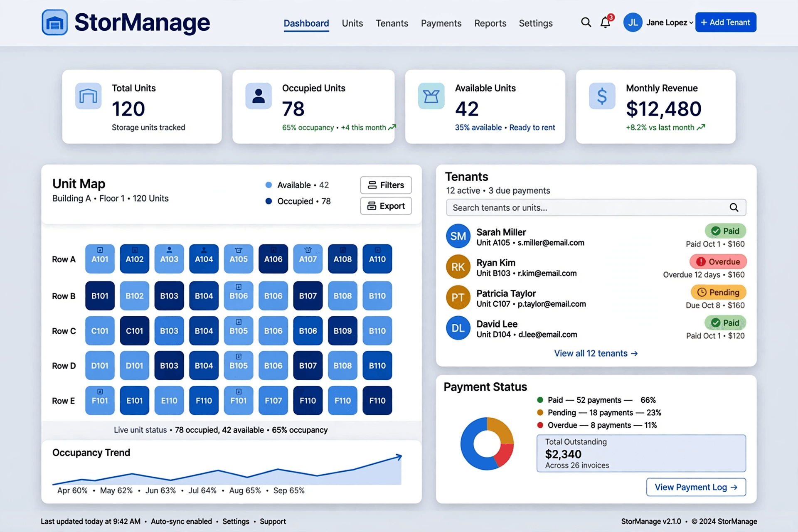Viewport: 798px width, 532px height.
Task: Click the Export button
Action: [x=386, y=206]
